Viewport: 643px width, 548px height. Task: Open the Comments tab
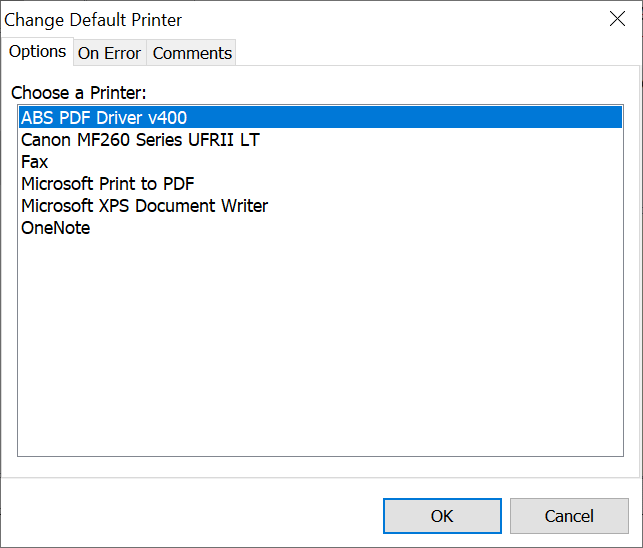click(192, 53)
